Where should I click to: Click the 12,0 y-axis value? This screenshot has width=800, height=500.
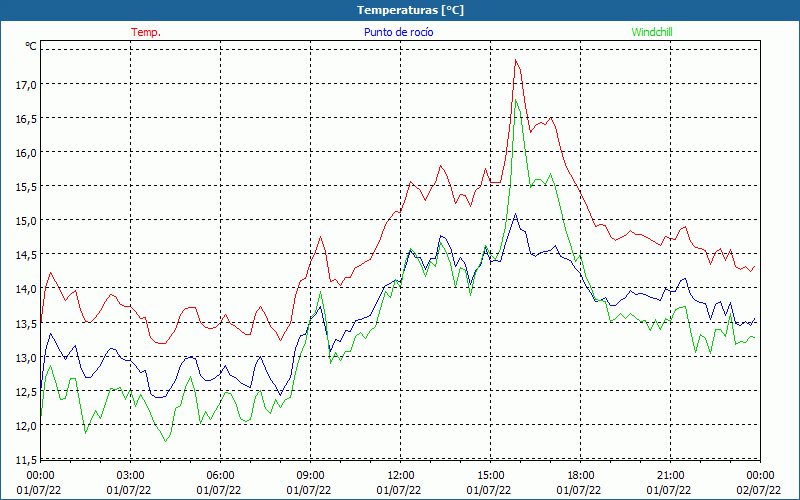point(26,426)
